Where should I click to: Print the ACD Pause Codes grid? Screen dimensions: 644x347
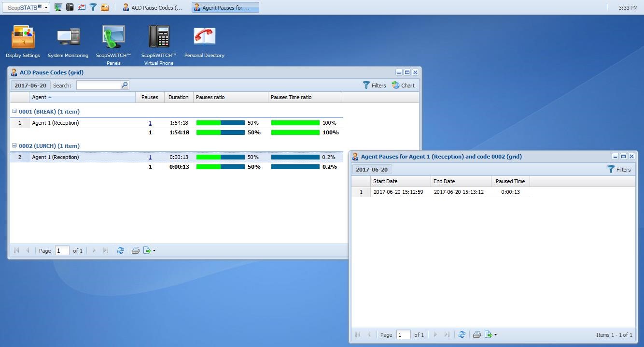click(136, 250)
